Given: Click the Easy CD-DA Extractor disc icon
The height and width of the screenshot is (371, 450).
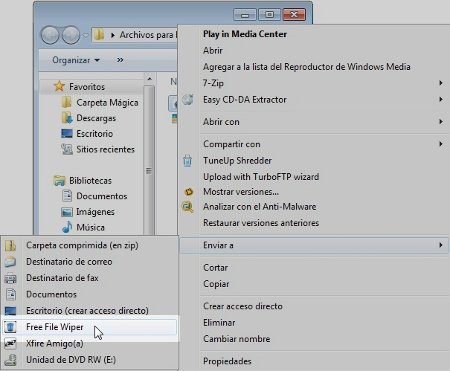Looking at the screenshot, I should pyautogui.click(x=188, y=99).
